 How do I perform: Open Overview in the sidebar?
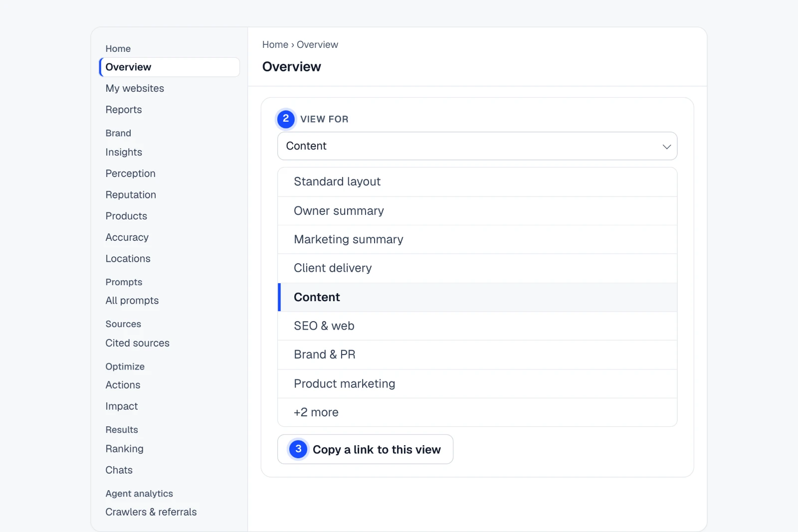[x=170, y=67]
